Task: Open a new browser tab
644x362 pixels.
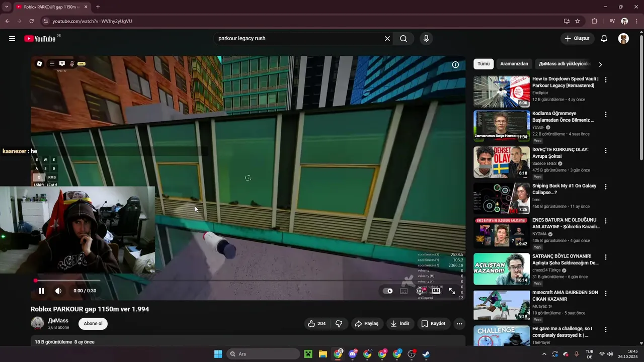Action: pos(98,7)
